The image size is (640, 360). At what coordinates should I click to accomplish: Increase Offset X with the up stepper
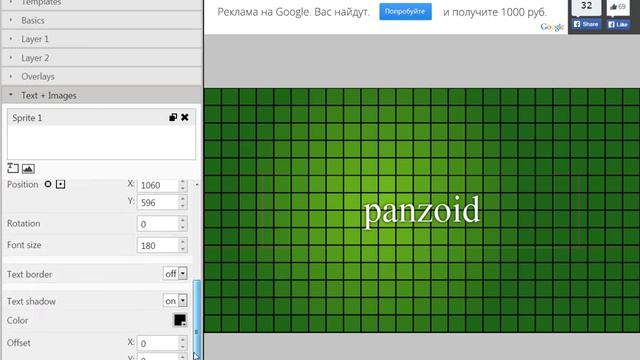click(x=183, y=340)
